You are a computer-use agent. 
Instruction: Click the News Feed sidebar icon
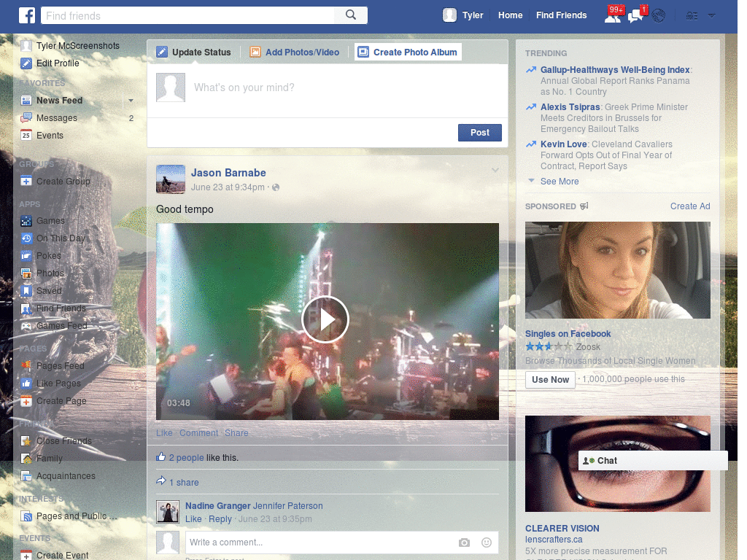point(26,101)
